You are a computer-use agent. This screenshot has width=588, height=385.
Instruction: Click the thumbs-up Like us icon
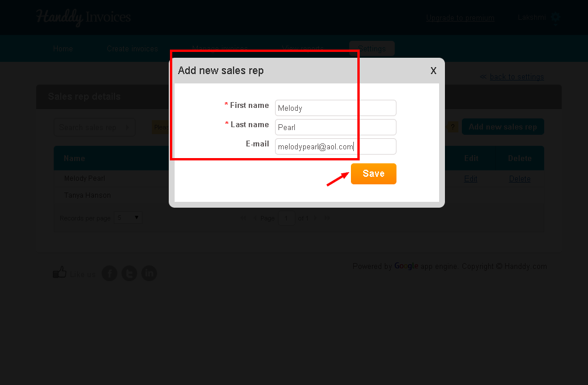(x=60, y=272)
